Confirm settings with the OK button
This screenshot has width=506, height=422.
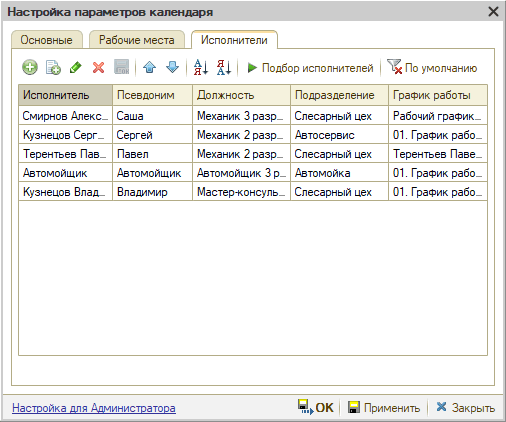tap(315, 407)
